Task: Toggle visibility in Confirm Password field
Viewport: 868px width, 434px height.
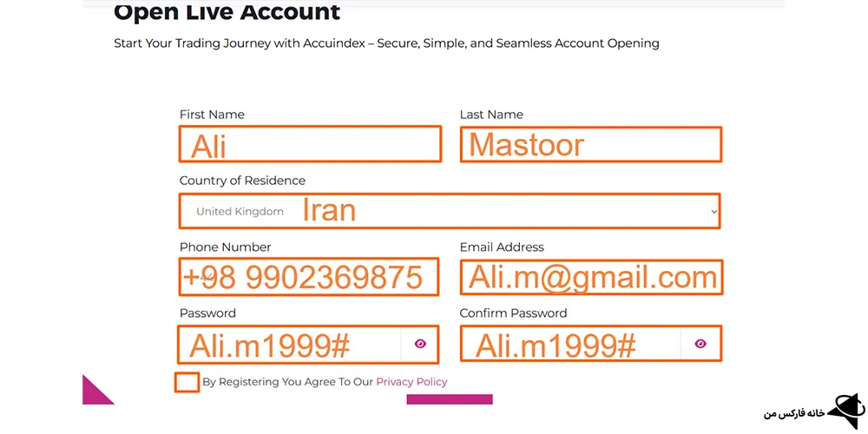Action: [700, 344]
